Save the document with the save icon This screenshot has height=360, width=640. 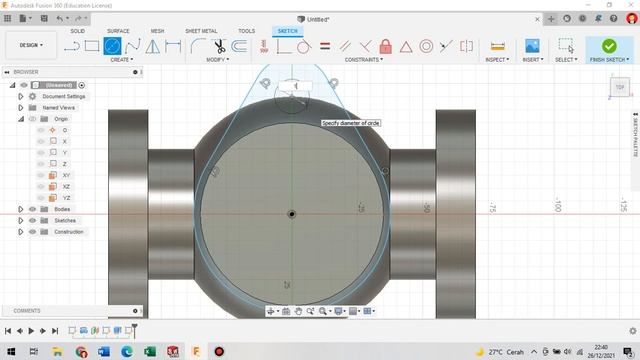coord(44,18)
